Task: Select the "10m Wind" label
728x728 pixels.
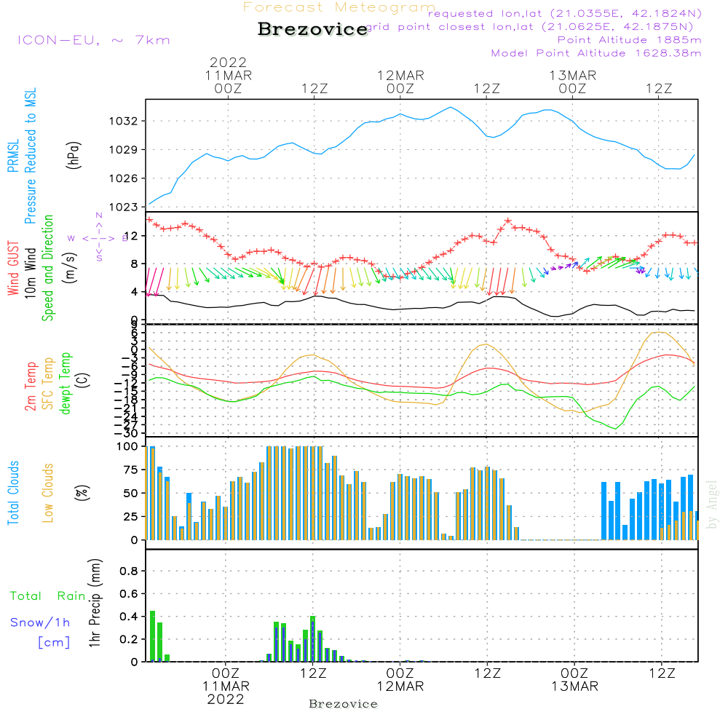Action: 30,272
